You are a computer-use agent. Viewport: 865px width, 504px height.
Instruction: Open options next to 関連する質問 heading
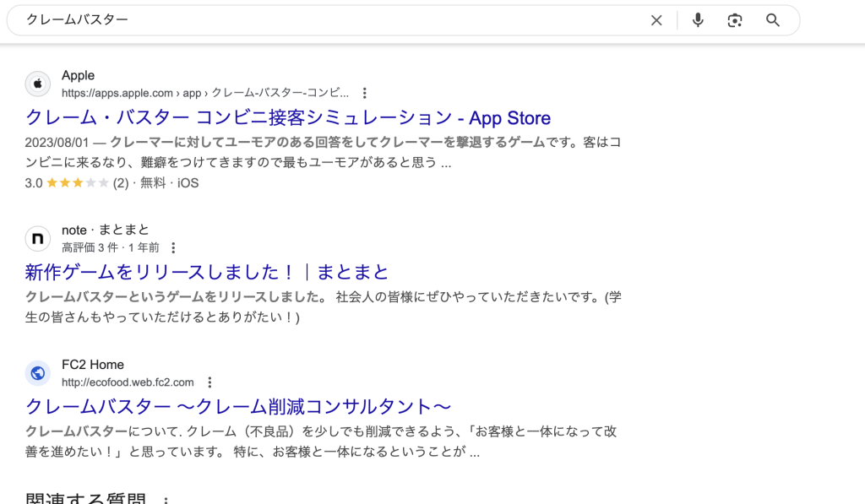tap(166, 500)
